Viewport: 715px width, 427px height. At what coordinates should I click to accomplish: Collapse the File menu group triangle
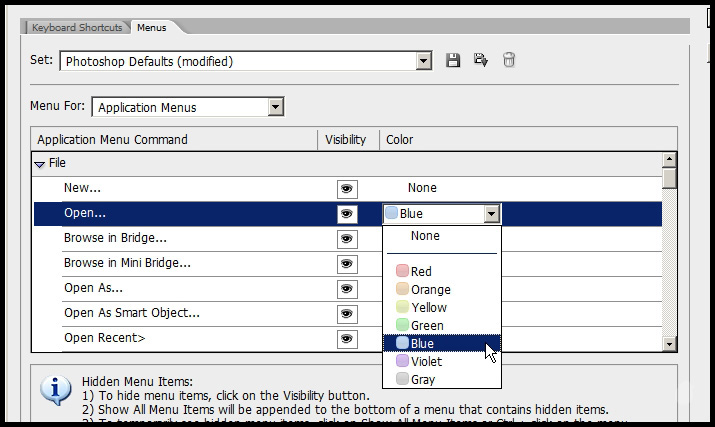coord(40,163)
